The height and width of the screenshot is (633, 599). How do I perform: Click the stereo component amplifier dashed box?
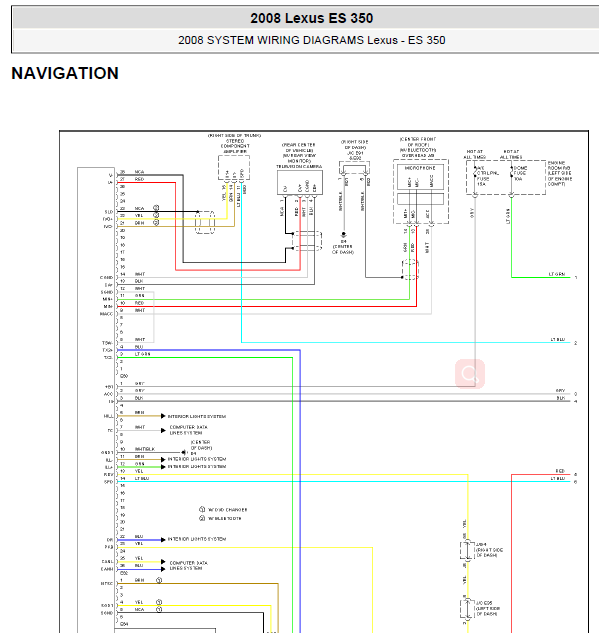(x=234, y=168)
